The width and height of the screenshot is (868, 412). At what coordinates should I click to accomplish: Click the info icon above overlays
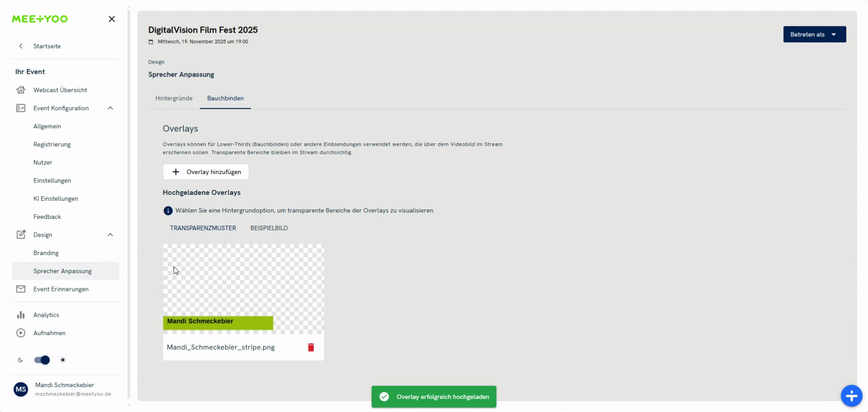click(x=168, y=211)
